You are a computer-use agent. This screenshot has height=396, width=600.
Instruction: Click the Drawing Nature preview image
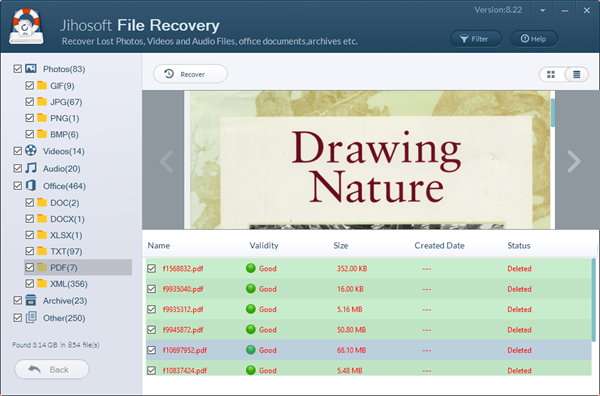pos(369,160)
